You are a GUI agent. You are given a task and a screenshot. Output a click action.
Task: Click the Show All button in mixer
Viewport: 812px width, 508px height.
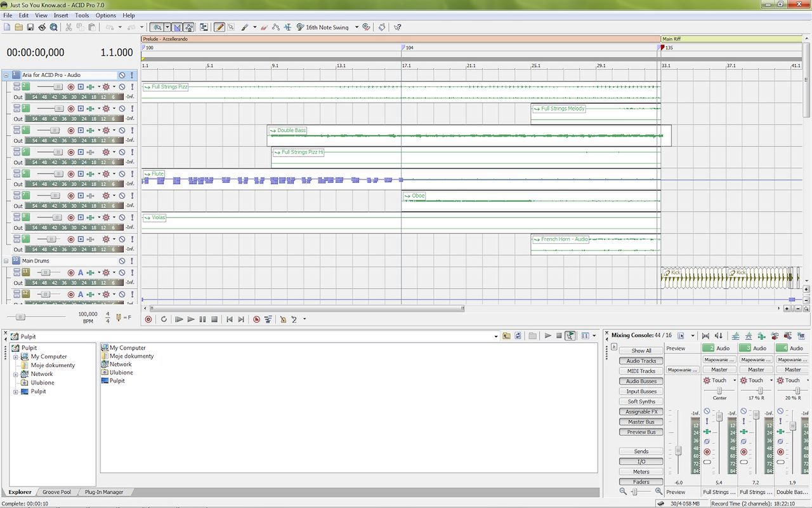pyautogui.click(x=641, y=351)
